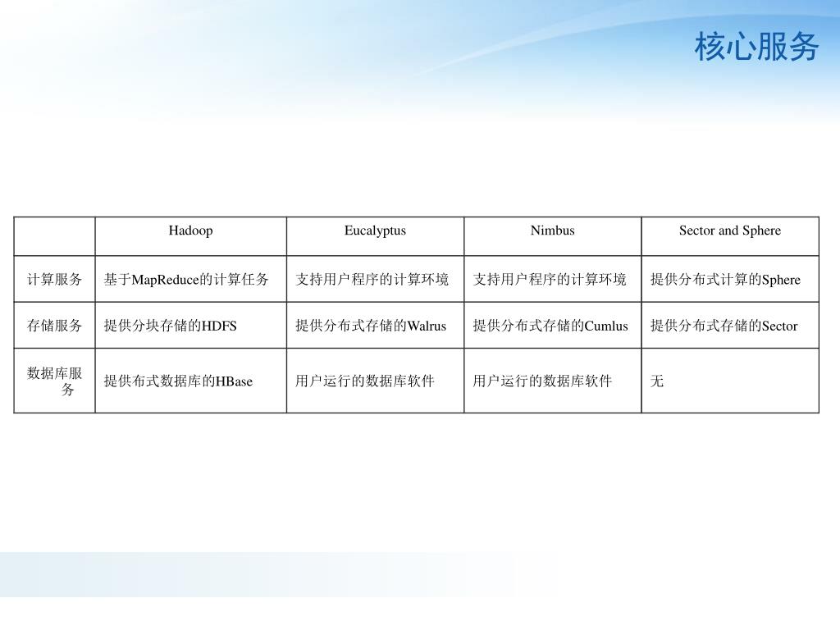Click the 存储服务 row label

(x=54, y=325)
